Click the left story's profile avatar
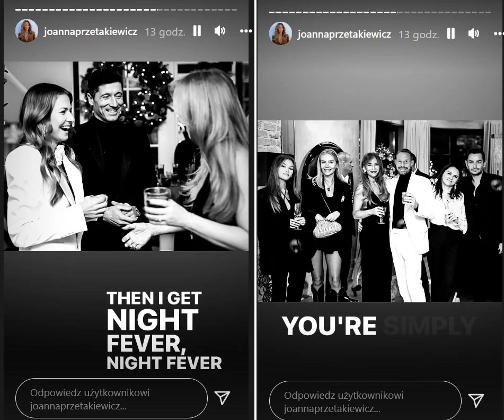This screenshot has height=420, width=504. pyautogui.click(x=26, y=31)
